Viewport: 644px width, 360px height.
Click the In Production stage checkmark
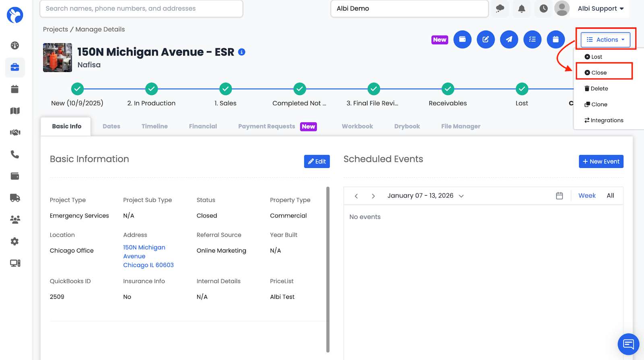tap(151, 89)
